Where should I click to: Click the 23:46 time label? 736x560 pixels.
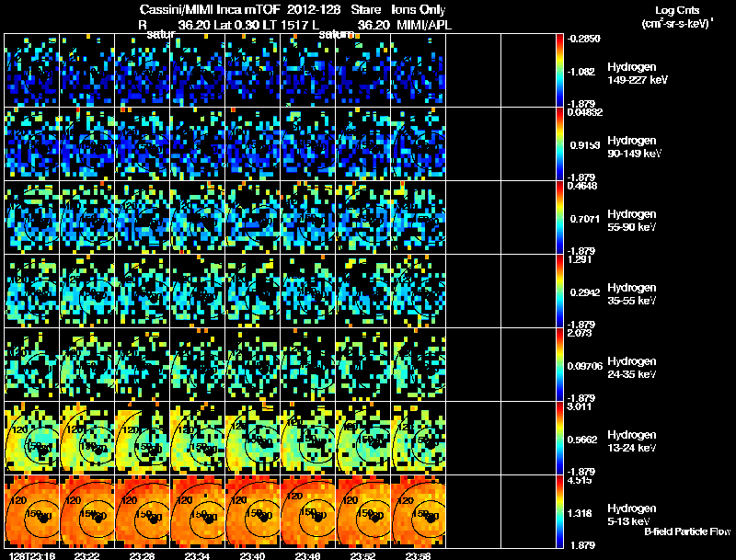point(308,555)
